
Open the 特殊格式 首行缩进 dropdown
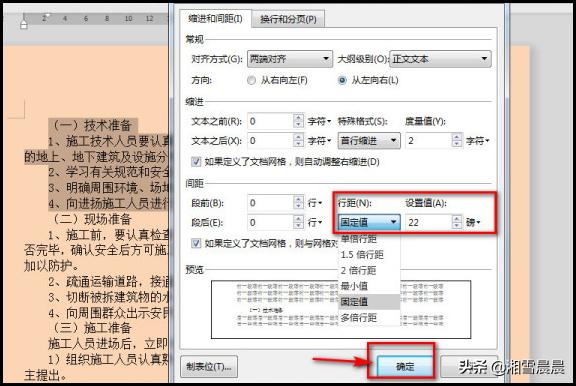369,141
